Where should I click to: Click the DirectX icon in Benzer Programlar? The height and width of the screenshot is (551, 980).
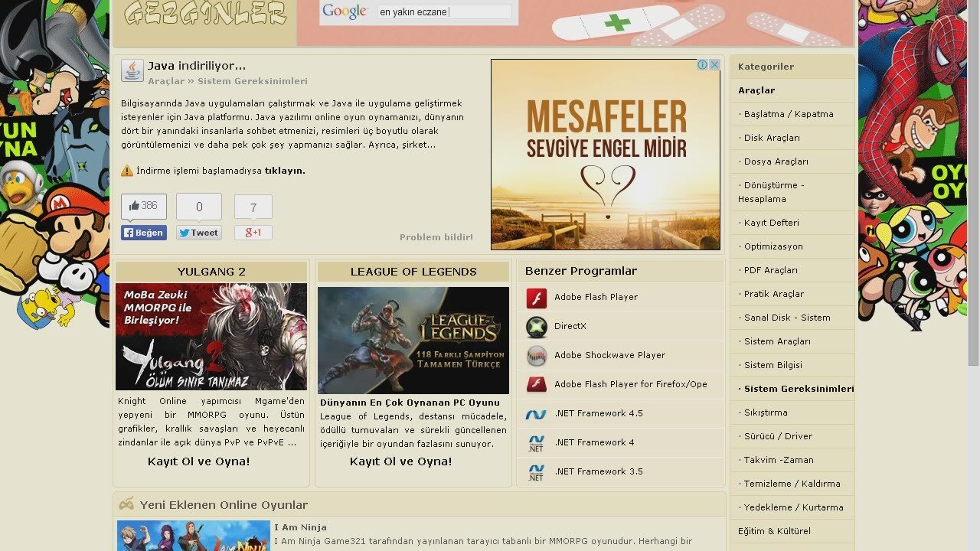(536, 327)
